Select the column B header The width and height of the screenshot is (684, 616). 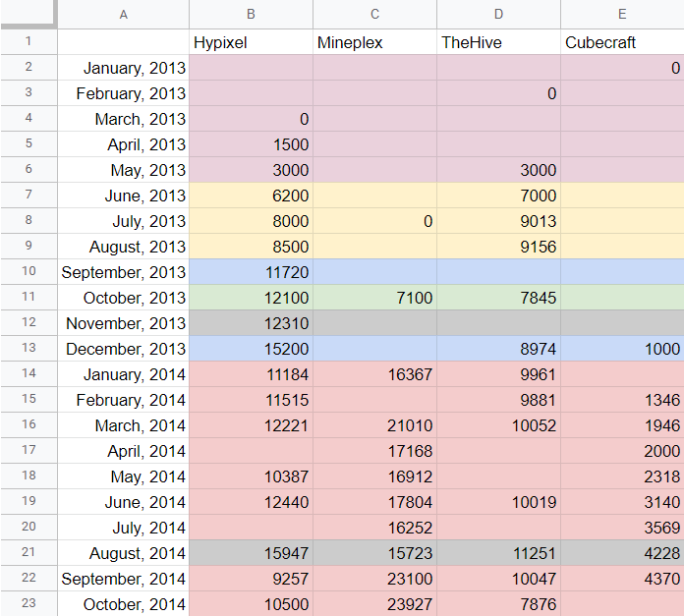pos(251,14)
